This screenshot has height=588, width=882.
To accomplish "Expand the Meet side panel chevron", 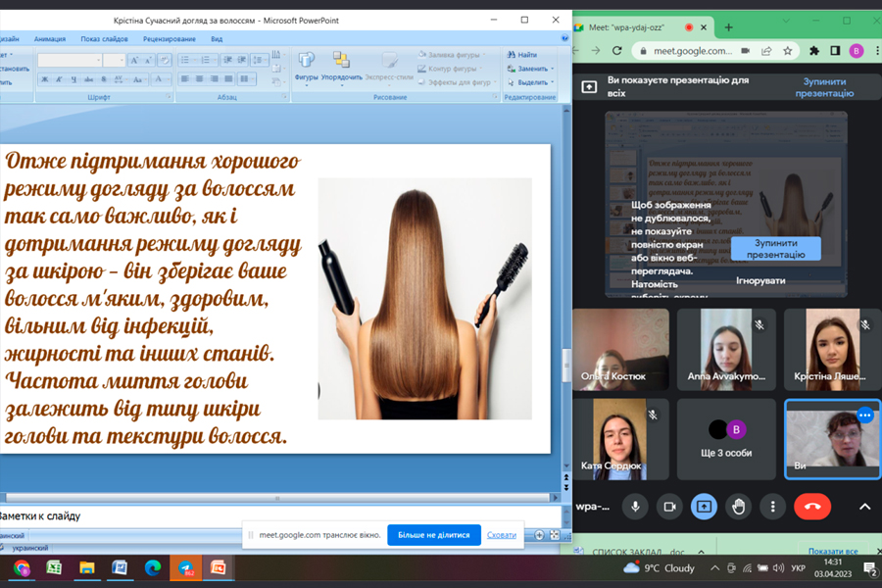I will (x=864, y=507).
